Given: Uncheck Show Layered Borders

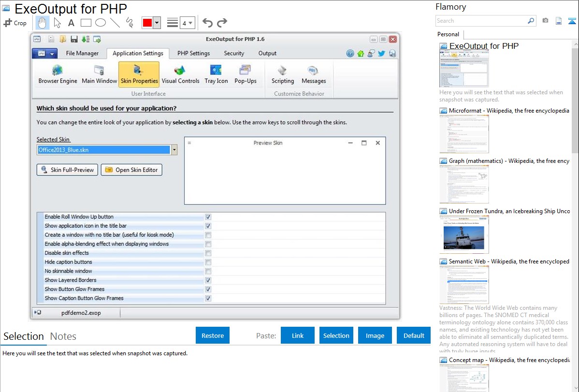Looking at the screenshot, I should tap(208, 280).
